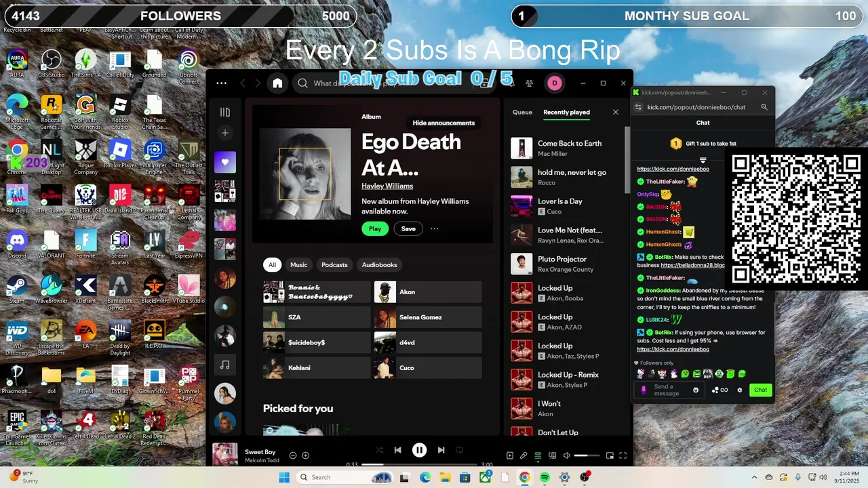Close the Recently played side panel
The height and width of the screenshot is (488, 868).
(616, 112)
